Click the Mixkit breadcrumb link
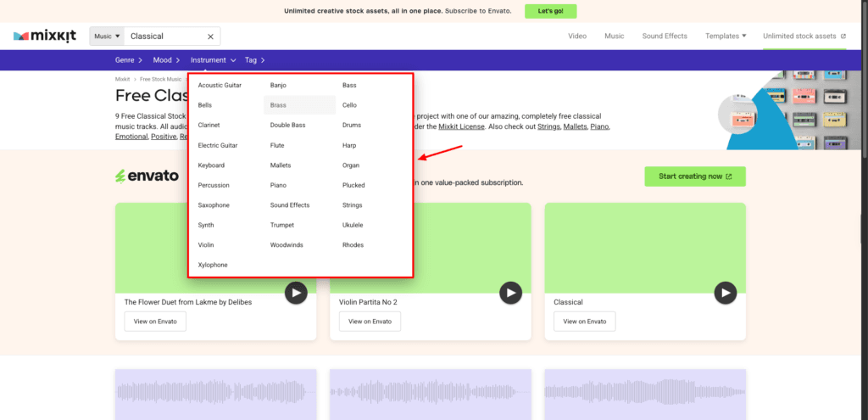The image size is (868, 420). click(122, 79)
